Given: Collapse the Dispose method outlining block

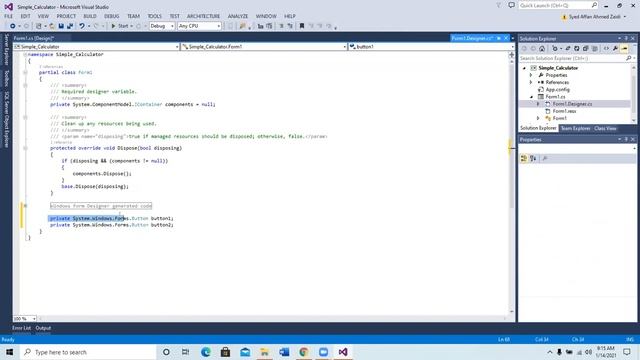Looking at the screenshot, I should tap(25, 148).
